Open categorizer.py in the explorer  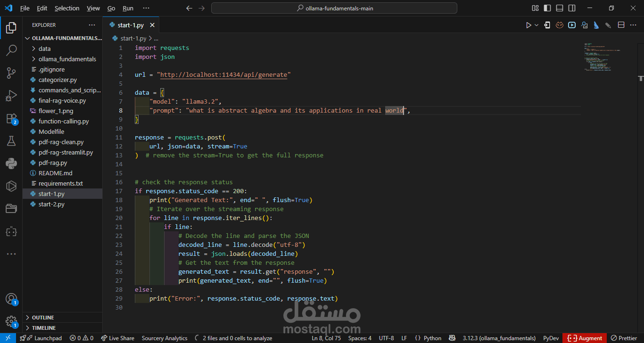pos(63,80)
